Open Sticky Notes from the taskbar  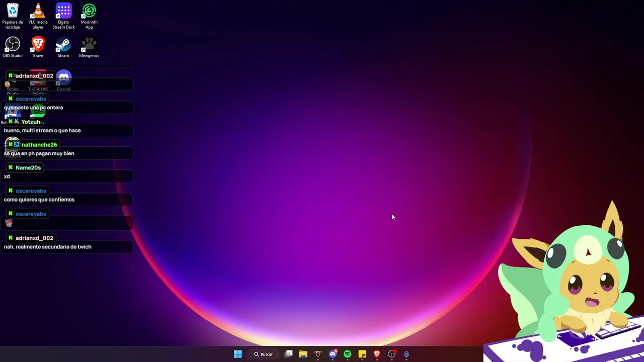(362, 354)
